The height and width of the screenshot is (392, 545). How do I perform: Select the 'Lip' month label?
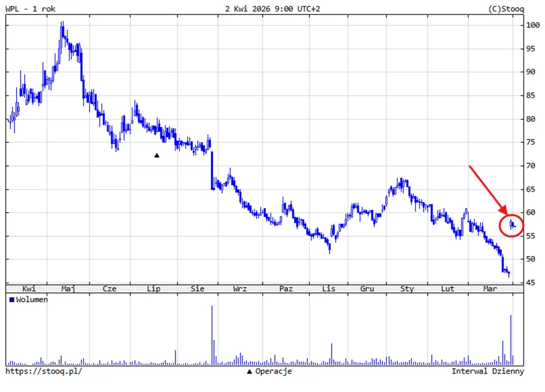153,288
